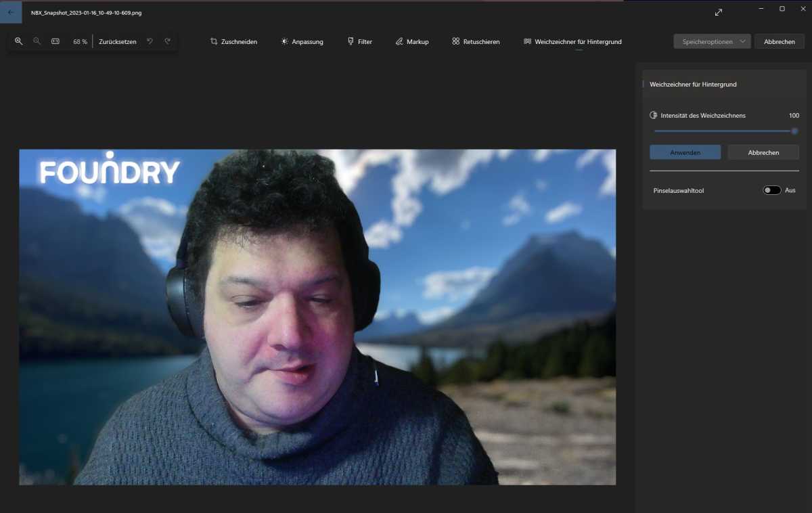
Task: Open the Speicheroptionen dropdown
Action: (x=712, y=41)
